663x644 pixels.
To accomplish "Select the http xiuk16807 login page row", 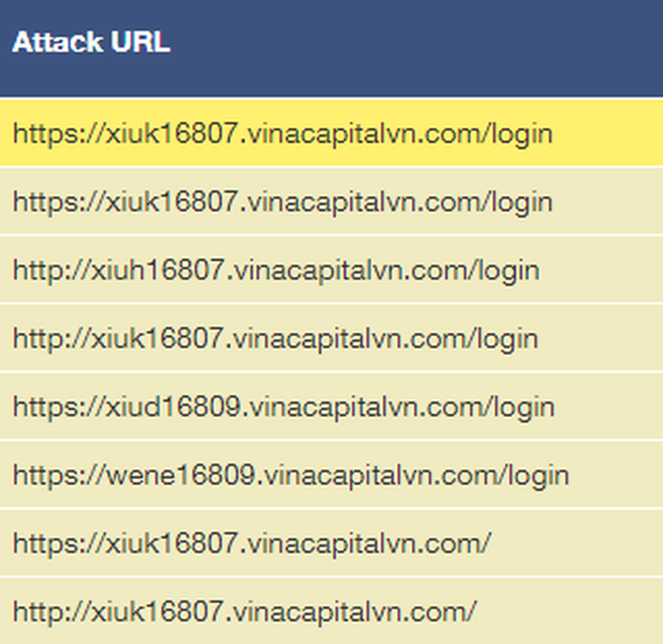I will [x=331, y=338].
